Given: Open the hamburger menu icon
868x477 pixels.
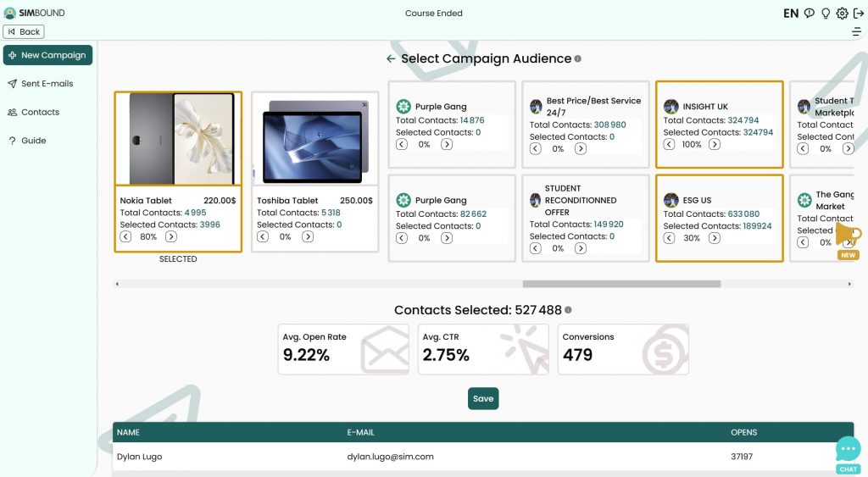Looking at the screenshot, I should [x=856, y=32].
